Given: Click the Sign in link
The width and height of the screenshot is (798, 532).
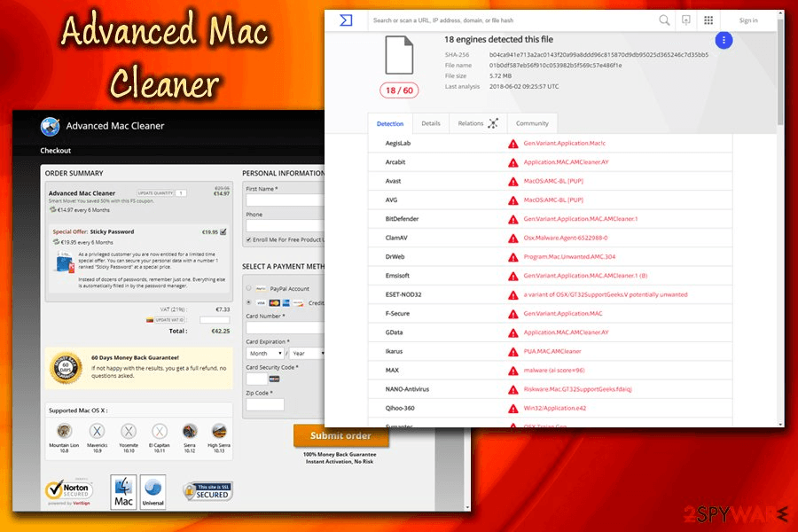Looking at the screenshot, I should click(x=748, y=20).
